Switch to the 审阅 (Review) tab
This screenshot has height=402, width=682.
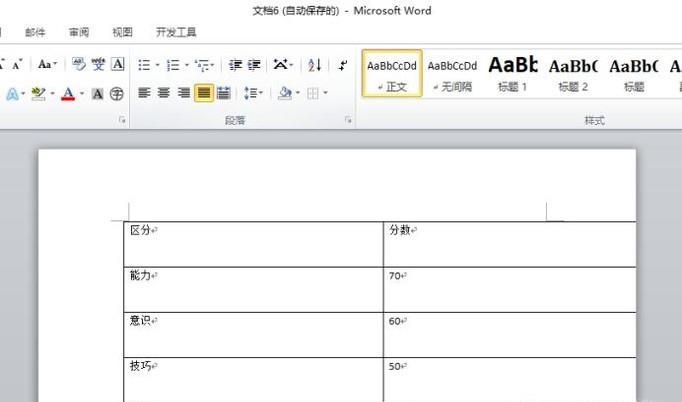coord(79,32)
